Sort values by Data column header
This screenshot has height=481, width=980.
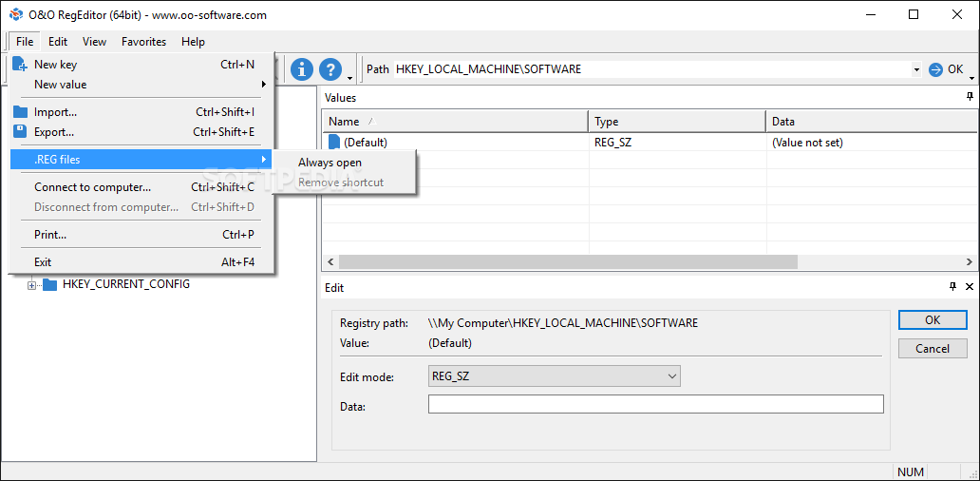(x=872, y=122)
